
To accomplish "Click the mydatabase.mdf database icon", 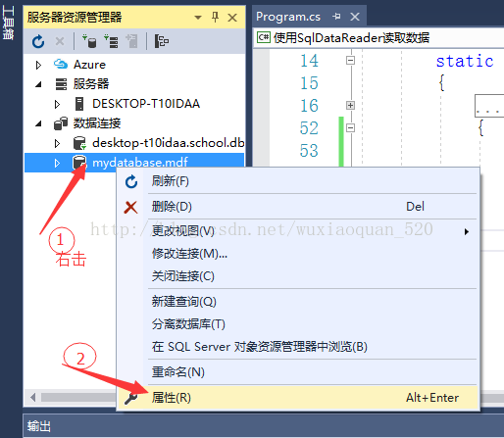I will [x=79, y=162].
